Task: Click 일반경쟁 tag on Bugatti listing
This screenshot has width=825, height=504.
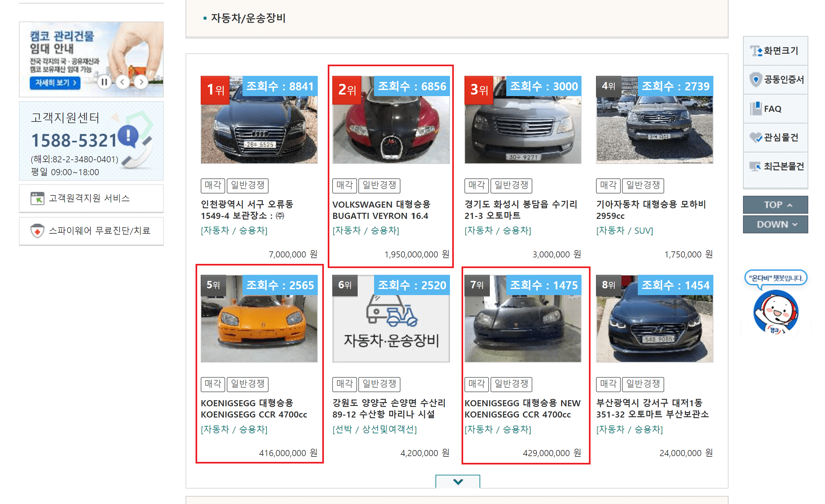Action: (379, 185)
